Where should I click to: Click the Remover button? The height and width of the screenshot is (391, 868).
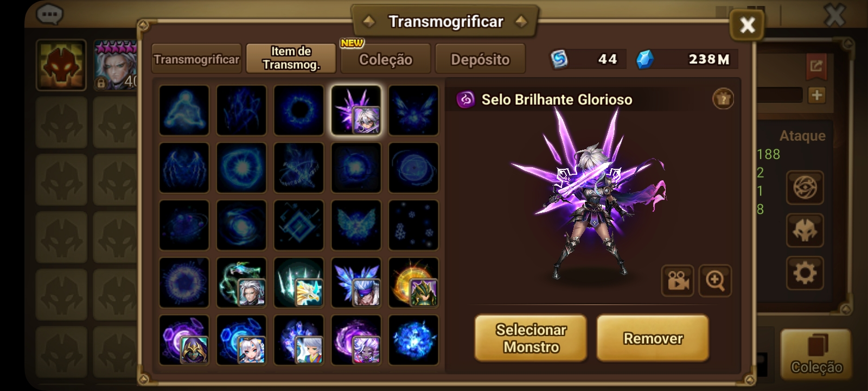click(653, 338)
